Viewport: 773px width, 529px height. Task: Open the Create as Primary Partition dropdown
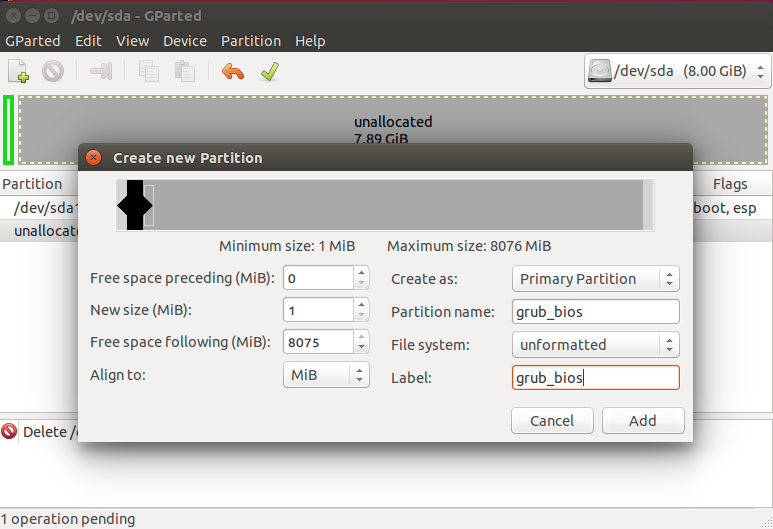click(596, 279)
